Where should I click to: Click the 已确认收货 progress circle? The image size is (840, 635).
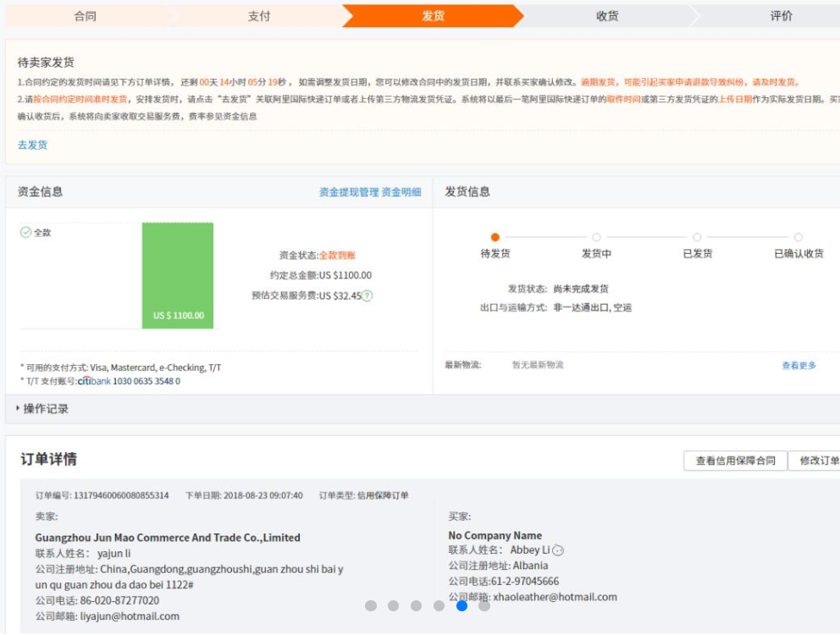coord(798,238)
